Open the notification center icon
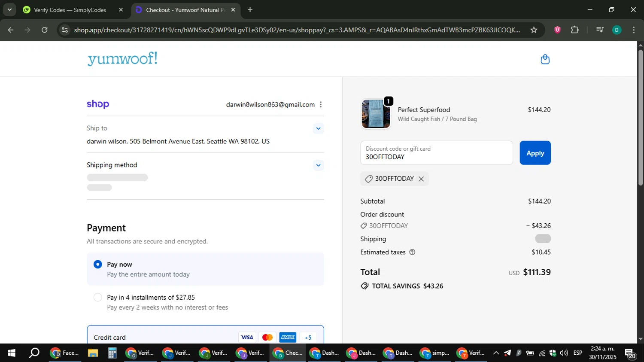 click(x=630, y=353)
